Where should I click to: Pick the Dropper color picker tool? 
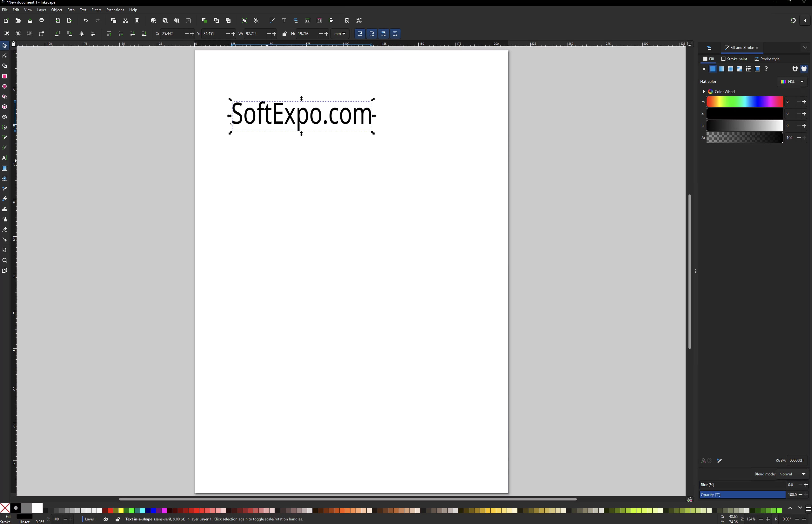[4, 189]
